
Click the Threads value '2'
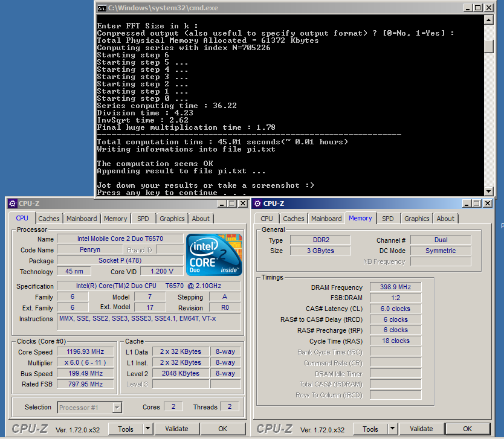(230, 407)
